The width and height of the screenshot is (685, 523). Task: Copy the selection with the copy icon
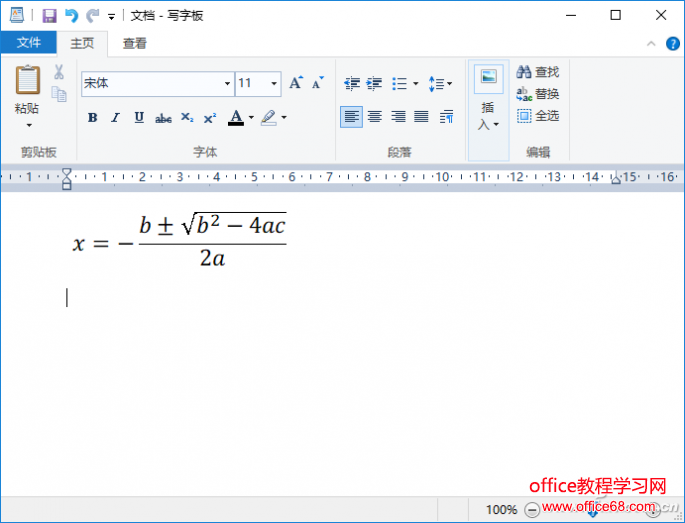[x=59, y=94]
